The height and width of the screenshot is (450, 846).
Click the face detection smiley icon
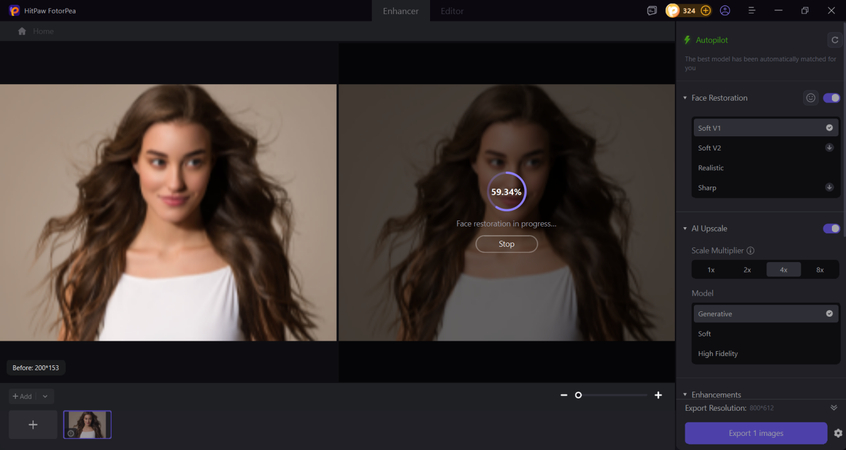point(810,98)
